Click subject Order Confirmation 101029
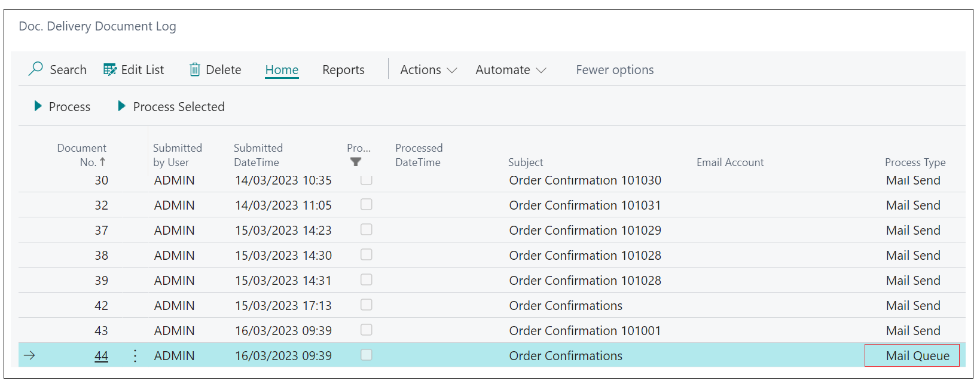This screenshot has width=980, height=384. click(x=585, y=231)
